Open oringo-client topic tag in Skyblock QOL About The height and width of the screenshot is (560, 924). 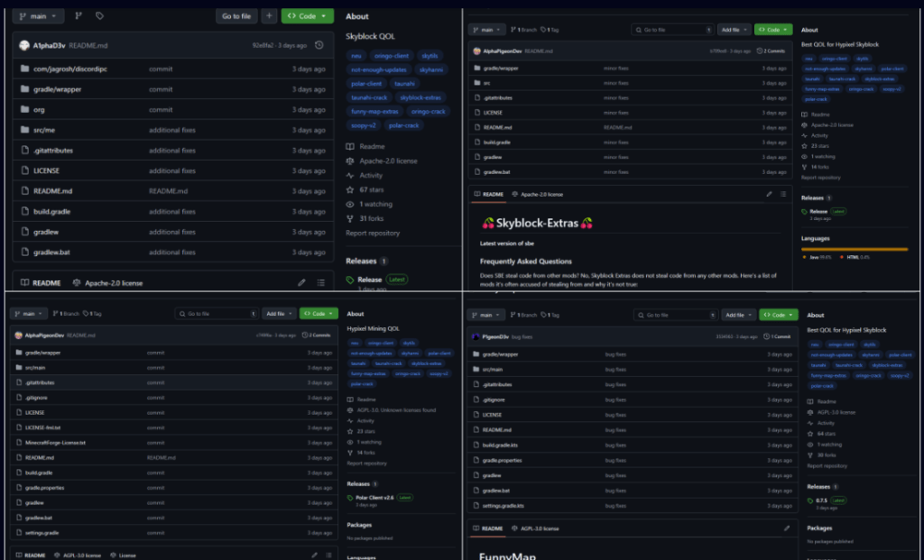coord(392,56)
